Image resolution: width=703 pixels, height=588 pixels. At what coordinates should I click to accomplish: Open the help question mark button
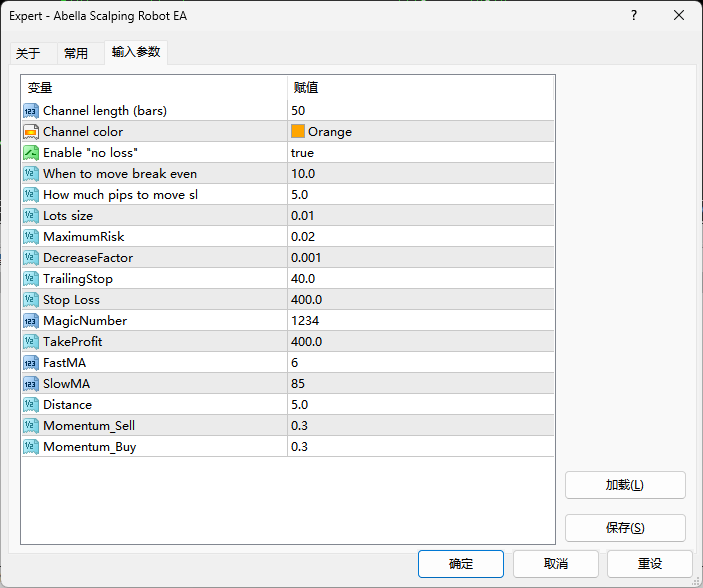(634, 15)
